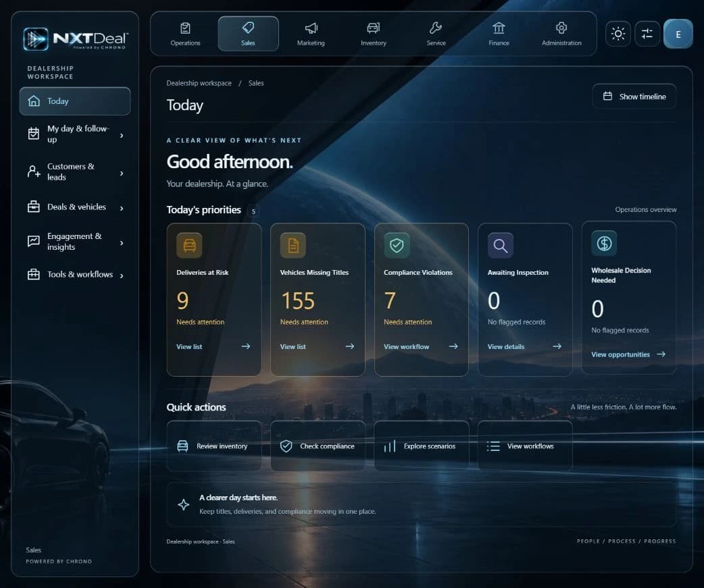Click the Today home icon

click(x=34, y=101)
